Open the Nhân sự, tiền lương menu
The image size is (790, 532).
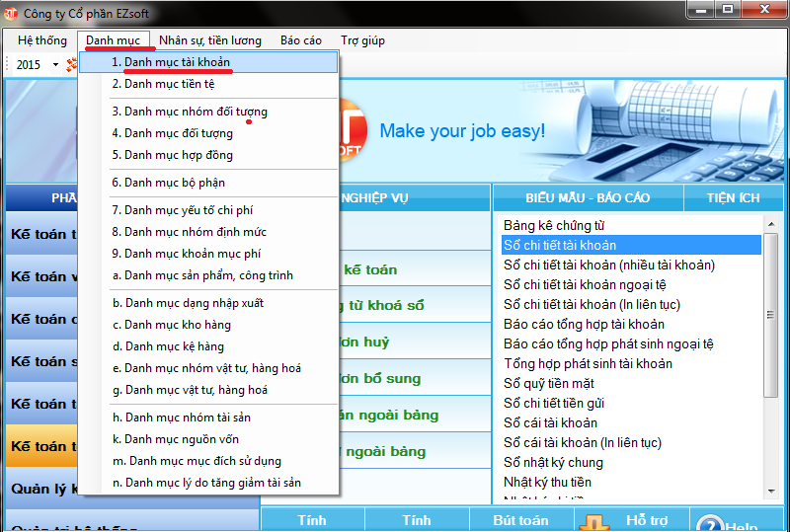(x=210, y=40)
